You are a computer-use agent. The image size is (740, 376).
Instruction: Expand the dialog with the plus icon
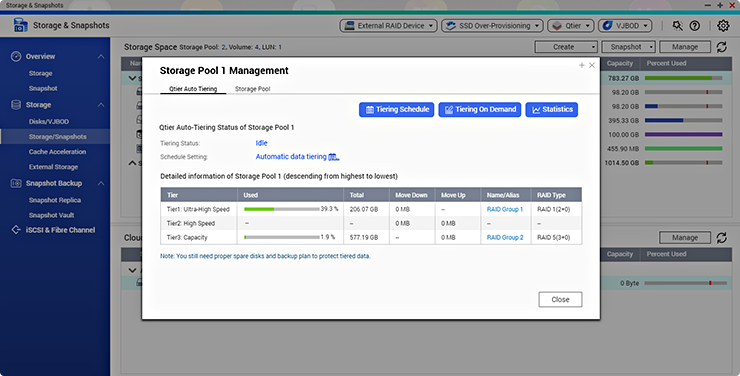(581, 65)
